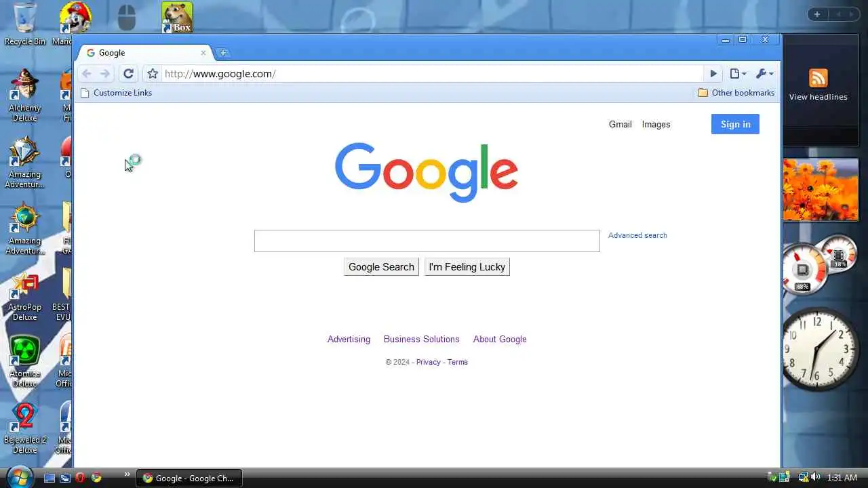Click the Go arrow beside the address bar
868x488 pixels.
point(713,74)
